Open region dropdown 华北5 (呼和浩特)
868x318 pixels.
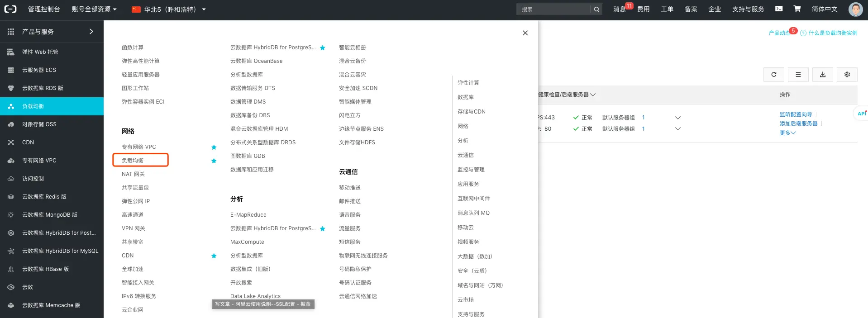(x=169, y=9)
